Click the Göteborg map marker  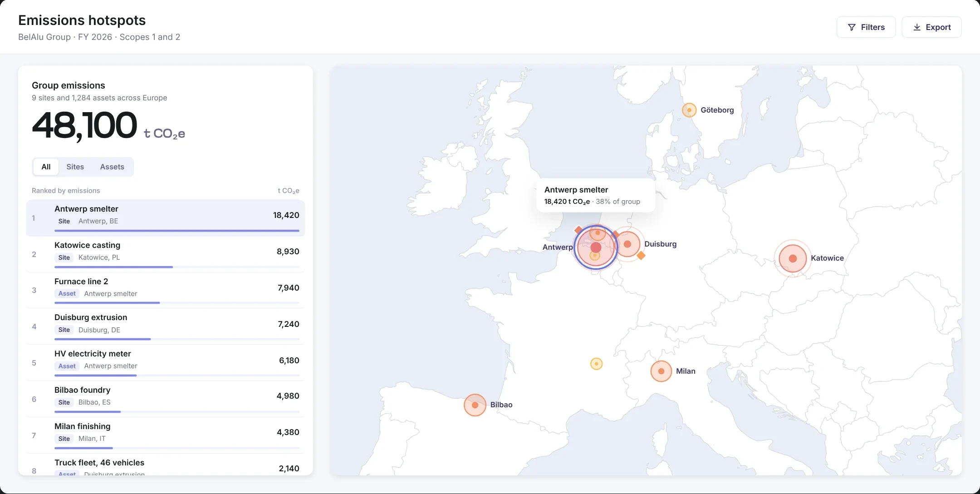coord(689,110)
